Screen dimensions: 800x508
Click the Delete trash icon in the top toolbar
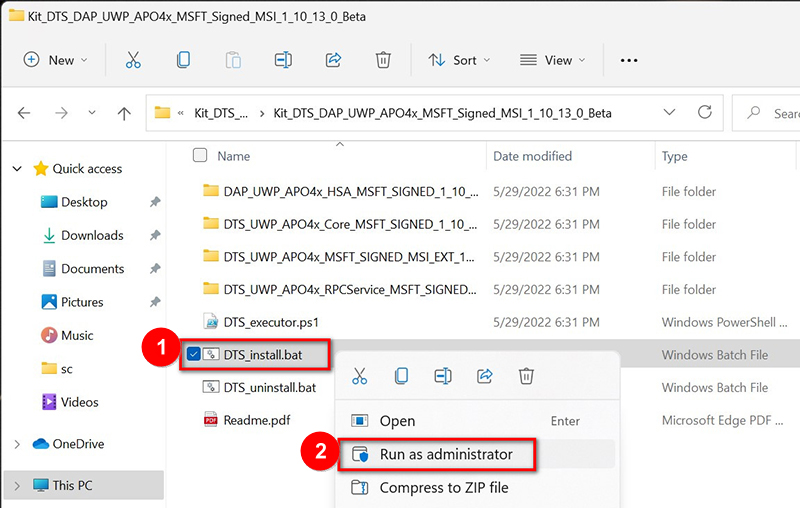383,60
